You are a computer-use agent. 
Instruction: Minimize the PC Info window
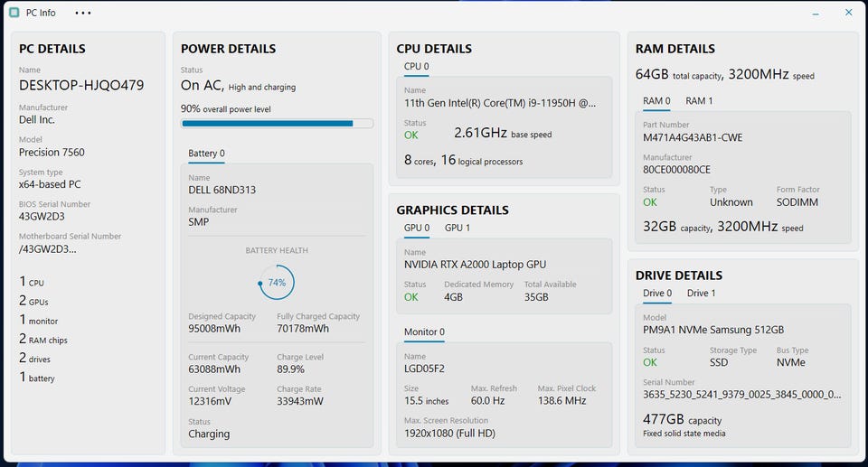(816, 14)
